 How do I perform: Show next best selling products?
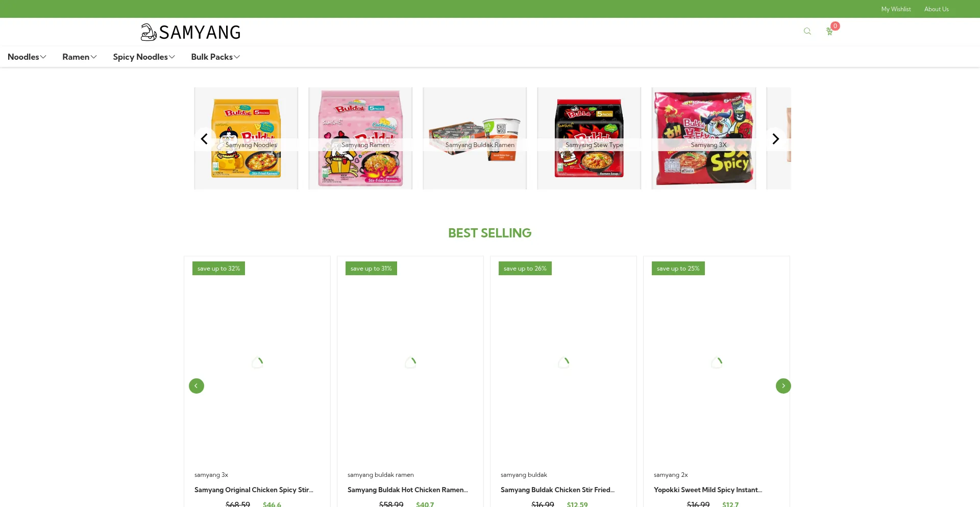point(783,386)
